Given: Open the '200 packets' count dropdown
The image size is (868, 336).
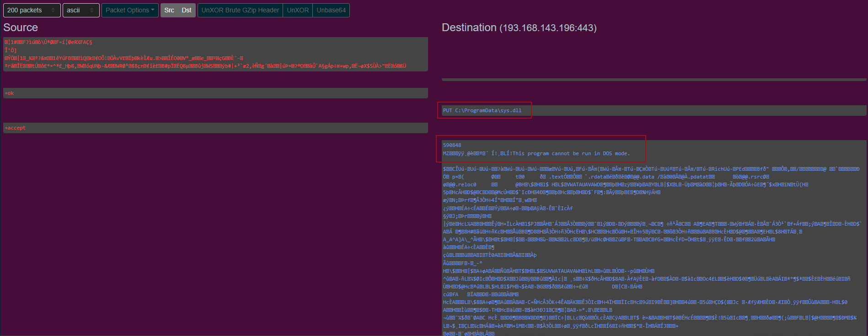Looking at the screenshot, I should click(x=32, y=10).
